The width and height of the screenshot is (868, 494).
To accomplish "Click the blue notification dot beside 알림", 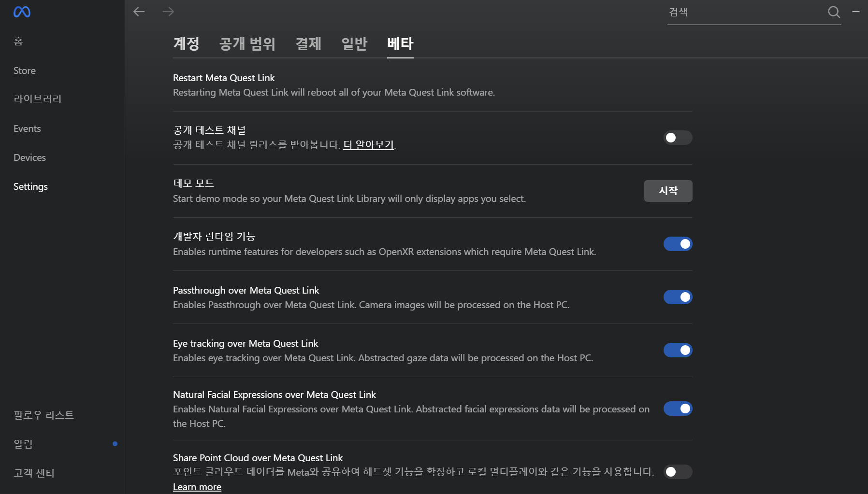I will click(x=115, y=444).
